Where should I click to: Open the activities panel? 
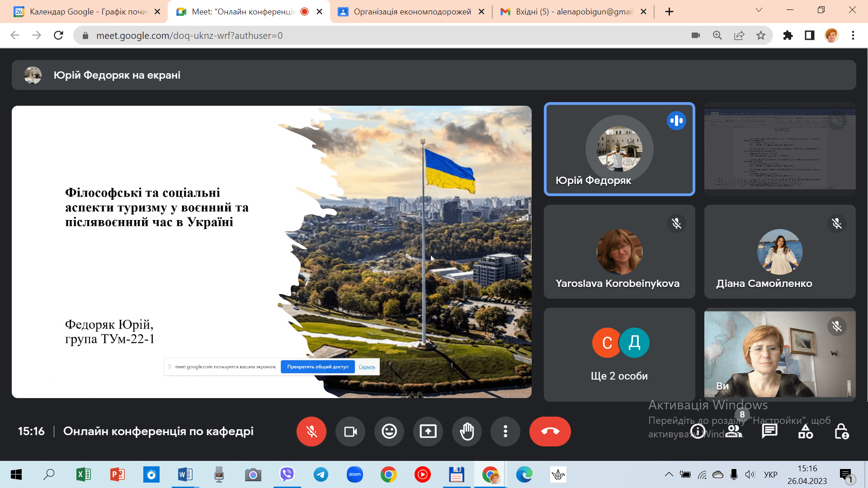pyautogui.click(x=805, y=432)
